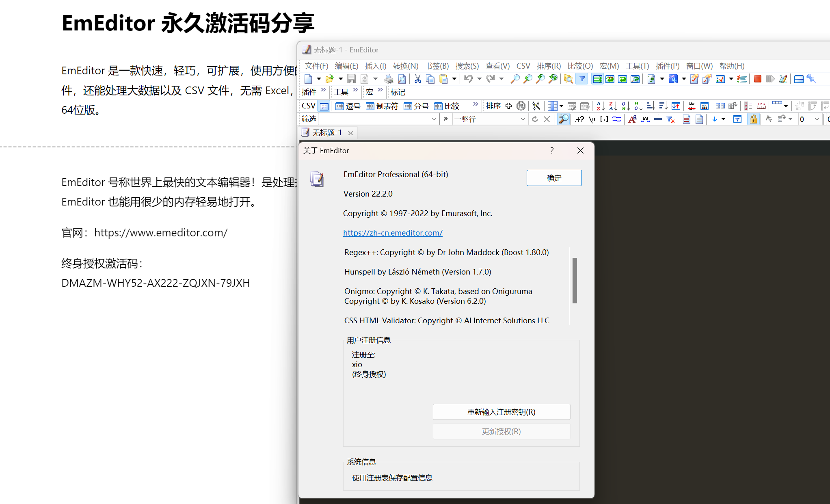This screenshot has width=830, height=504.
Task: Expand the 插件 toolbar chevron
Action: pos(323,90)
